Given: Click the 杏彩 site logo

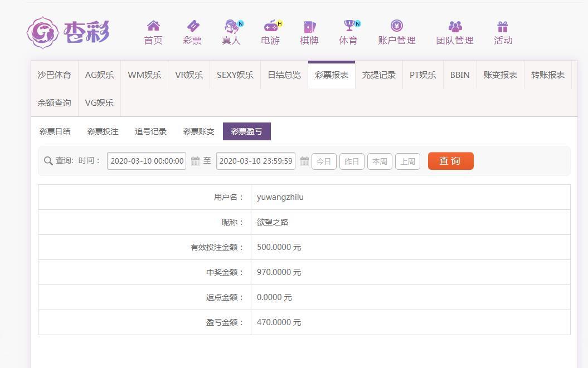Looking at the screenshot, I should (68, 33).
